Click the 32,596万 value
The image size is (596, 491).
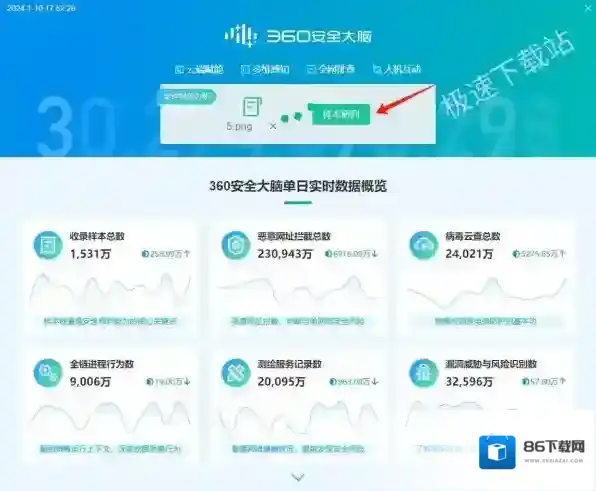pyautogui.click(x=469, y=382)
